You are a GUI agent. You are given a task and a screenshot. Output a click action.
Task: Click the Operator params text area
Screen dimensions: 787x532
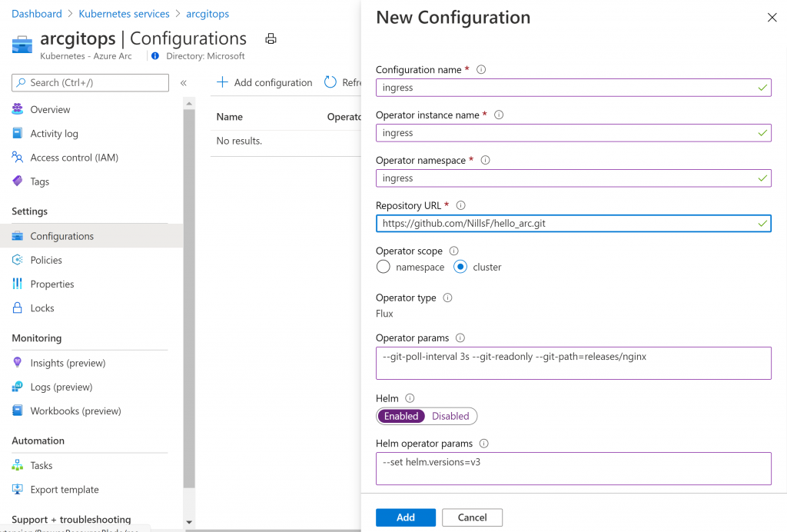pyautogui.click(x=573, y=363)
